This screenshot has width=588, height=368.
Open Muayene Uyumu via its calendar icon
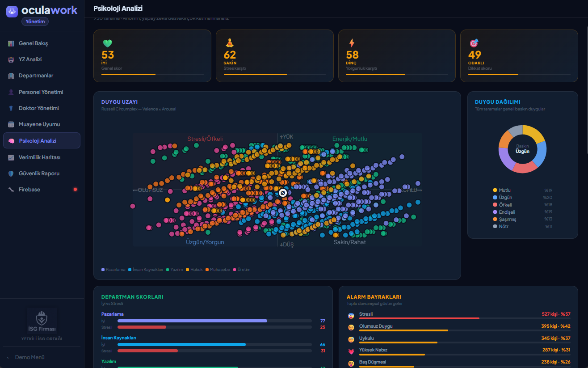point(11,124)
